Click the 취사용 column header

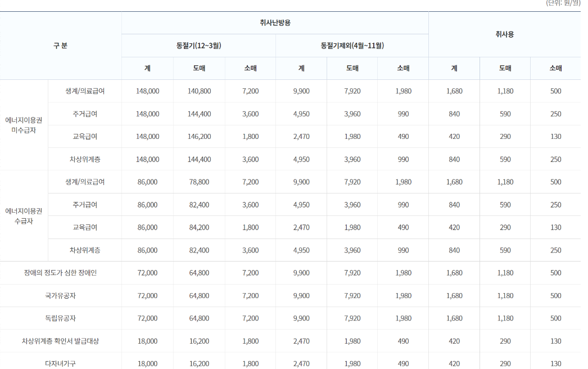coord(503,33)
